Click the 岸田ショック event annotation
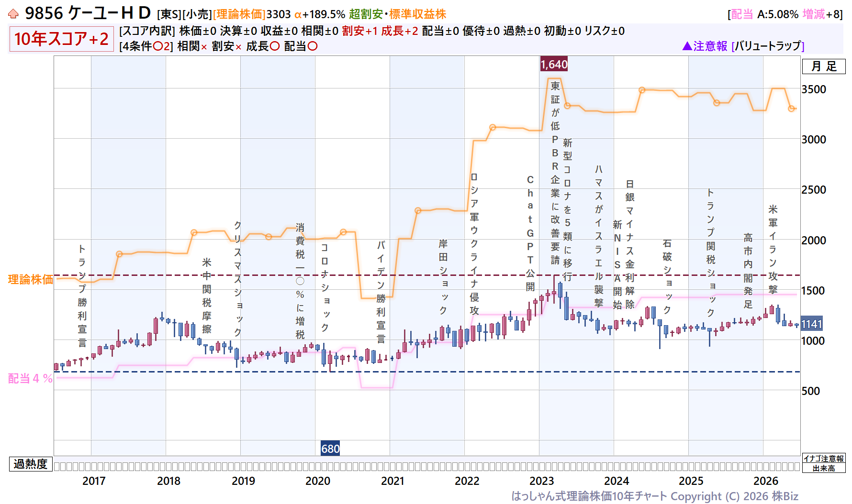 (x=443, y=277)
